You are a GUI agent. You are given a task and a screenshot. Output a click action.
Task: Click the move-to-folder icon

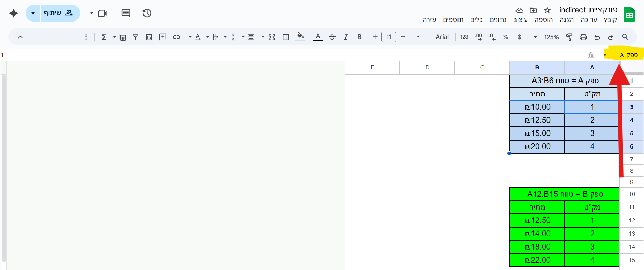pyautogui.click(x=534, y=10)
